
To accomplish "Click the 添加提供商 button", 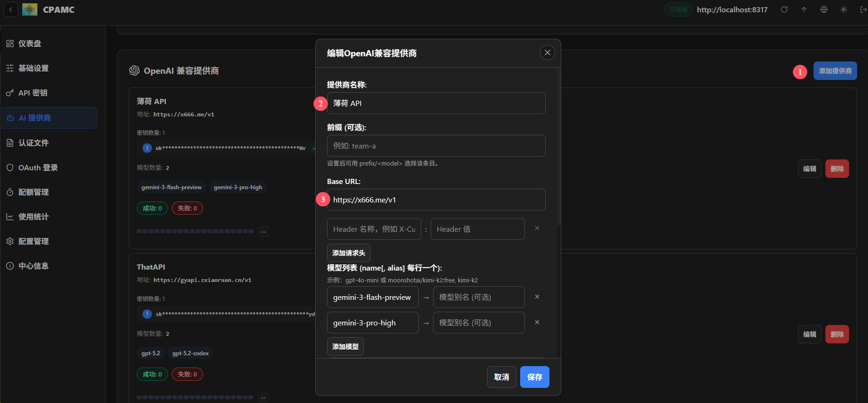I will click(835, 71).
